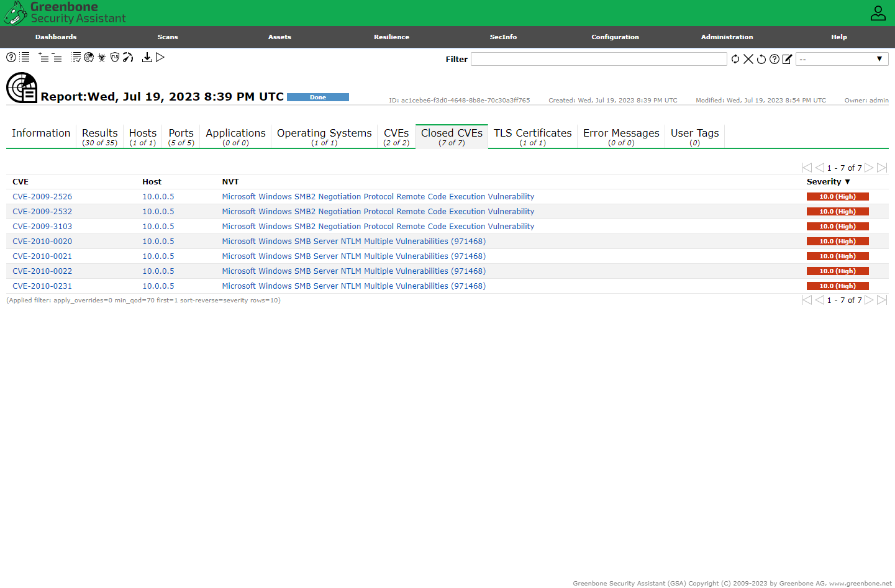The image size is (895, 588).
Task: Open host 10.0.0.5 in CVE-2009-2532 row
Action: [158, 212]
